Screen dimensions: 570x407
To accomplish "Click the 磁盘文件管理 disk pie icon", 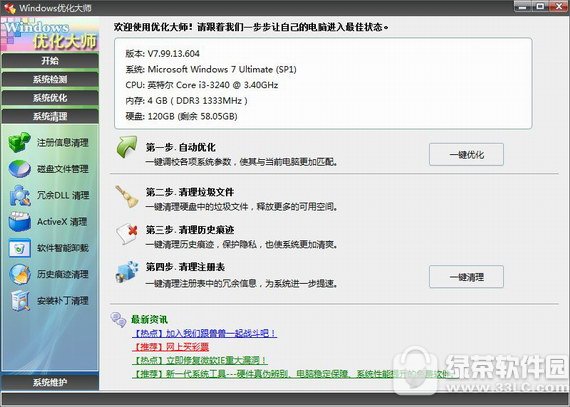I will 20,169.
